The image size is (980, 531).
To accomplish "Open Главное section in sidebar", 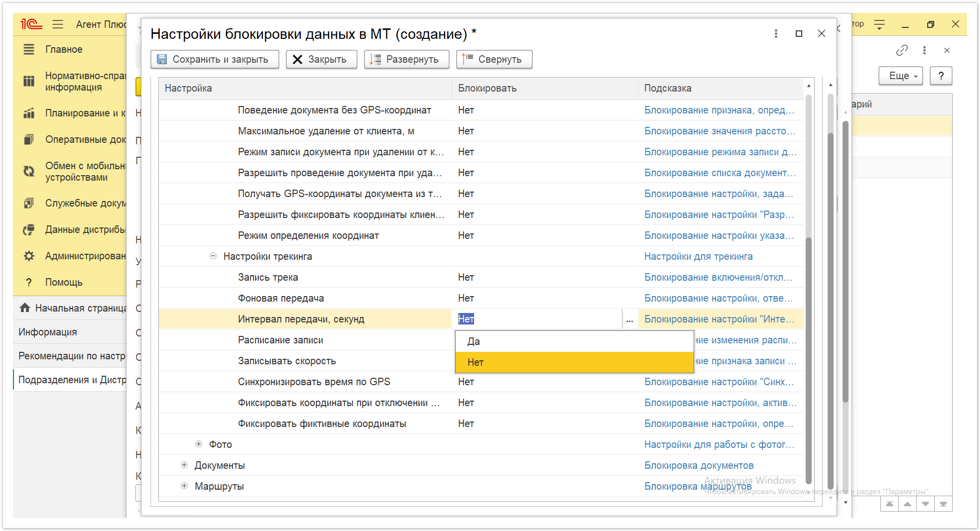I will [x=64, y=49].
